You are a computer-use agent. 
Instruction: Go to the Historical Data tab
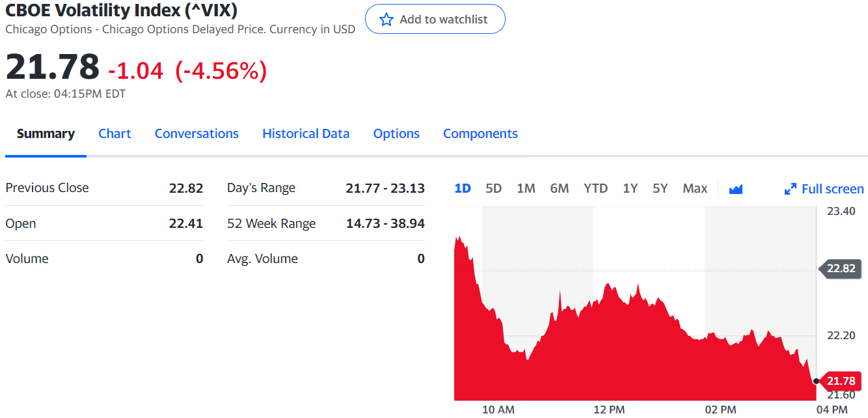point(306,133)
